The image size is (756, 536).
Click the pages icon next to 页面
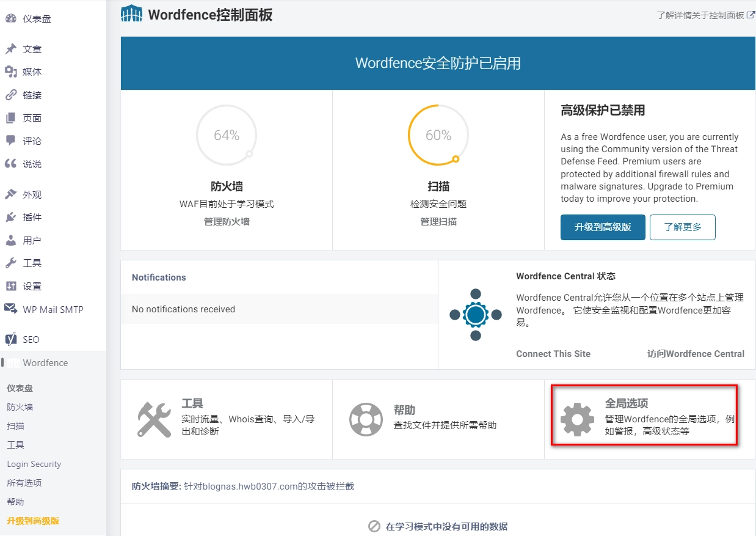10,118
